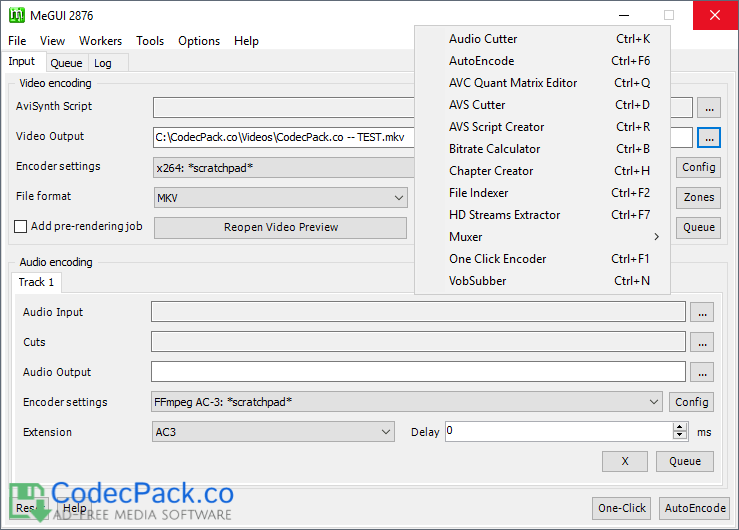Open the Bitrate Calculator

542,149
